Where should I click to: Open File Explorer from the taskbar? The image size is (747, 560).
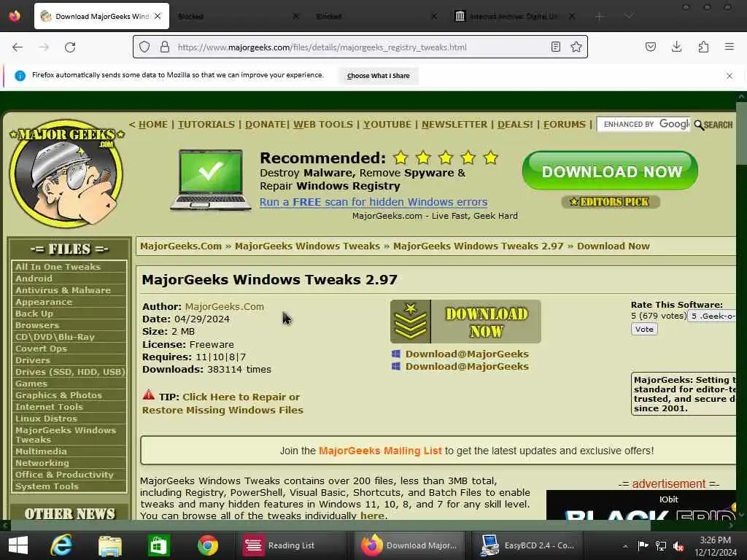pos(110,545)
